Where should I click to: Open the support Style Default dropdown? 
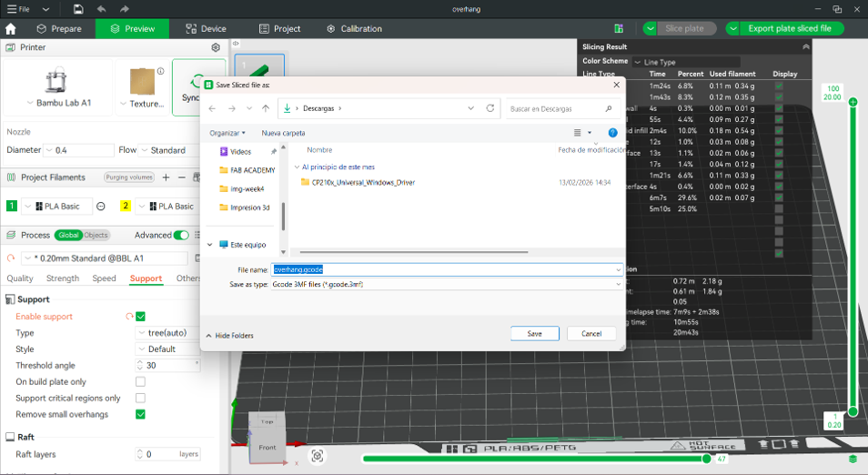point(167,349)
